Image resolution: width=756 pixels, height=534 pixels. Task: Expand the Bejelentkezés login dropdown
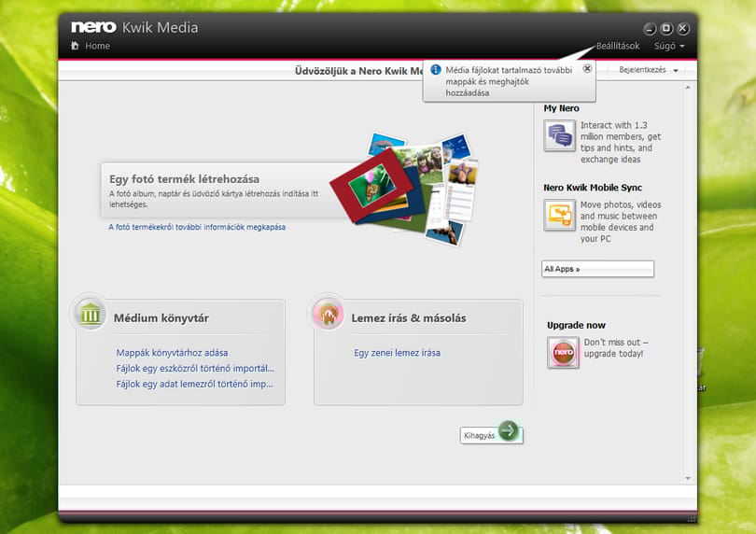click(649, 70)
